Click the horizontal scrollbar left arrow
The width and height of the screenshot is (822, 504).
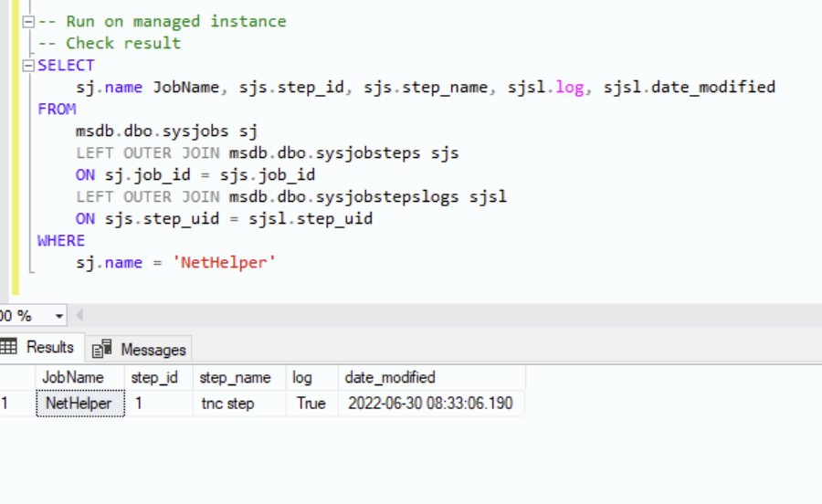click(x=79, y=315)
